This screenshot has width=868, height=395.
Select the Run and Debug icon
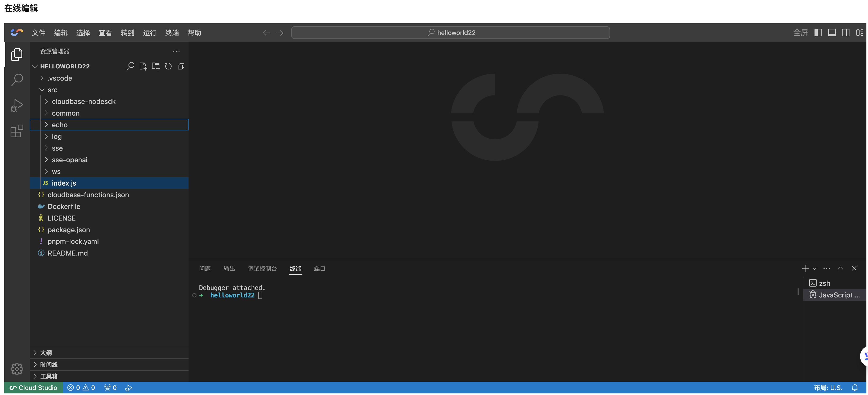(x=16, y=105)
